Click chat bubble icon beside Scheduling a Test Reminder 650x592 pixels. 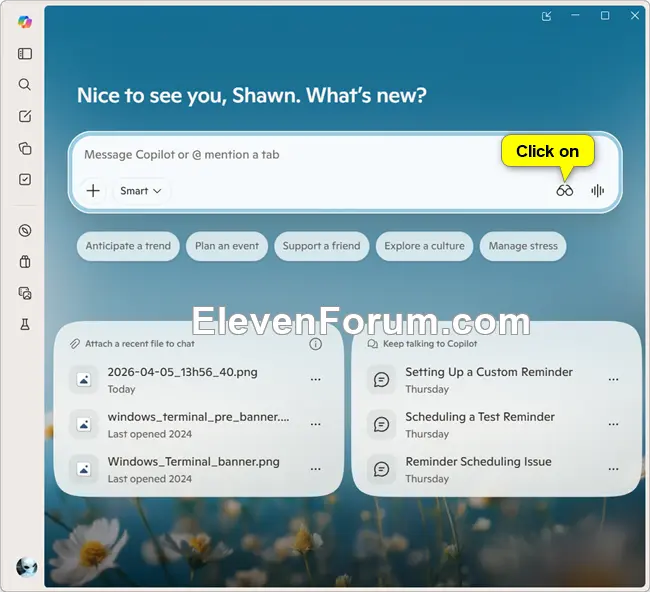pyautogui.click(x=381, y=424)
